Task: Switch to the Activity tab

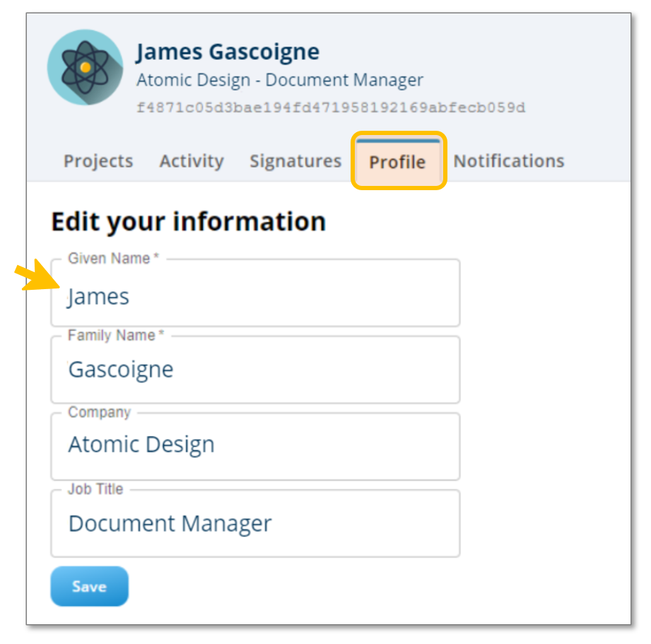Action: pos(192,161)
